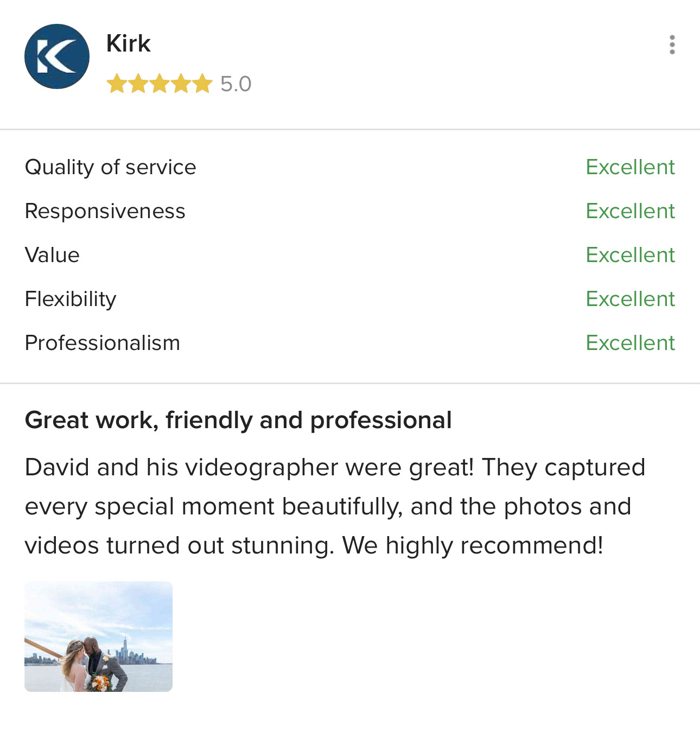Click Excellent next to Quality of service
700x732 pixels.
[631, 167]
